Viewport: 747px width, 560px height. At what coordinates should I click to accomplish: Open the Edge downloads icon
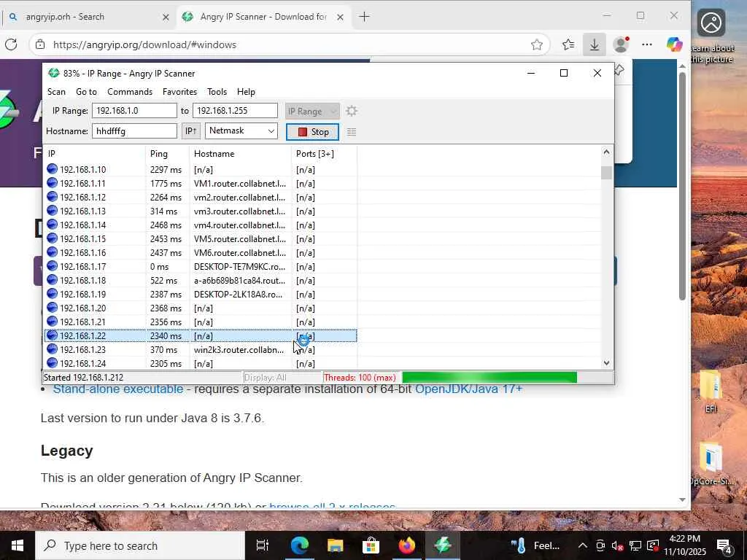click(x=594, y=44)
